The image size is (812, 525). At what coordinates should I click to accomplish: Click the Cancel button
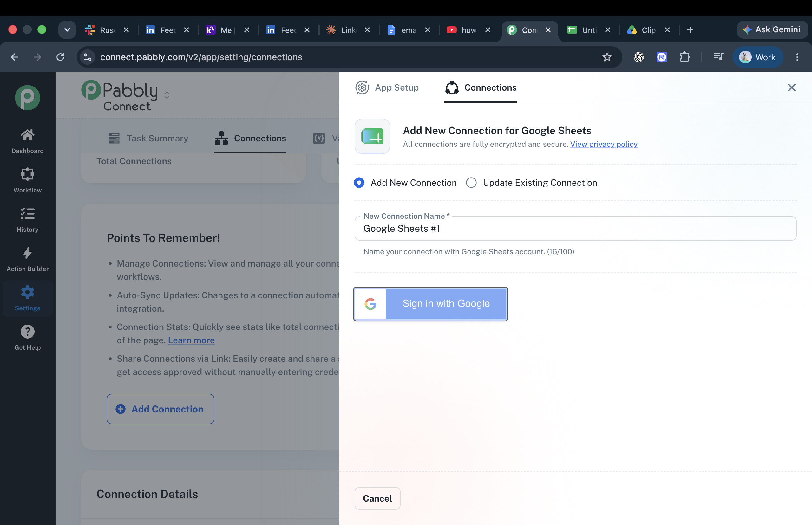tap(377, 498)
